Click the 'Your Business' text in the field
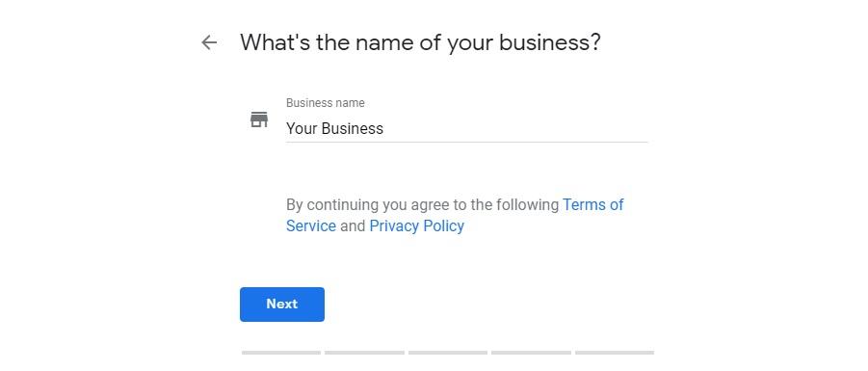The width and height of the screenshot is (868, 371). tap(334, 128)
